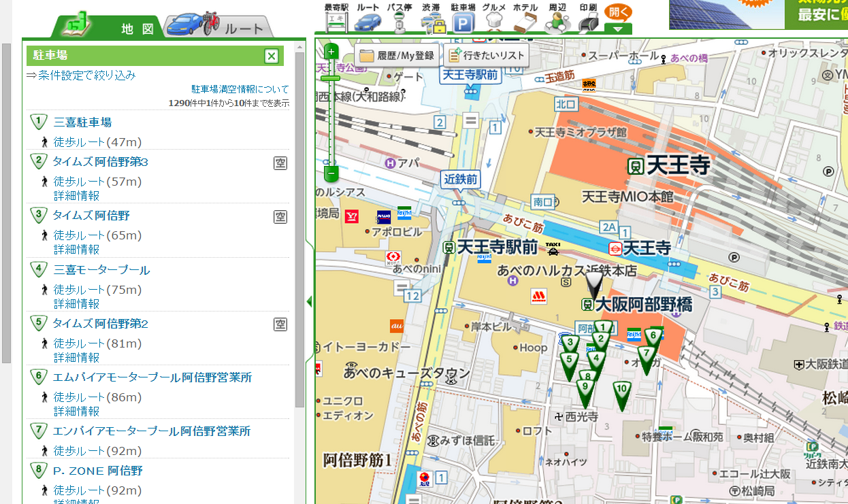Select エムパイアモータープール阿倍野営業所 result
This screenshot has height=504, width=848.
[x=152, y=377]
